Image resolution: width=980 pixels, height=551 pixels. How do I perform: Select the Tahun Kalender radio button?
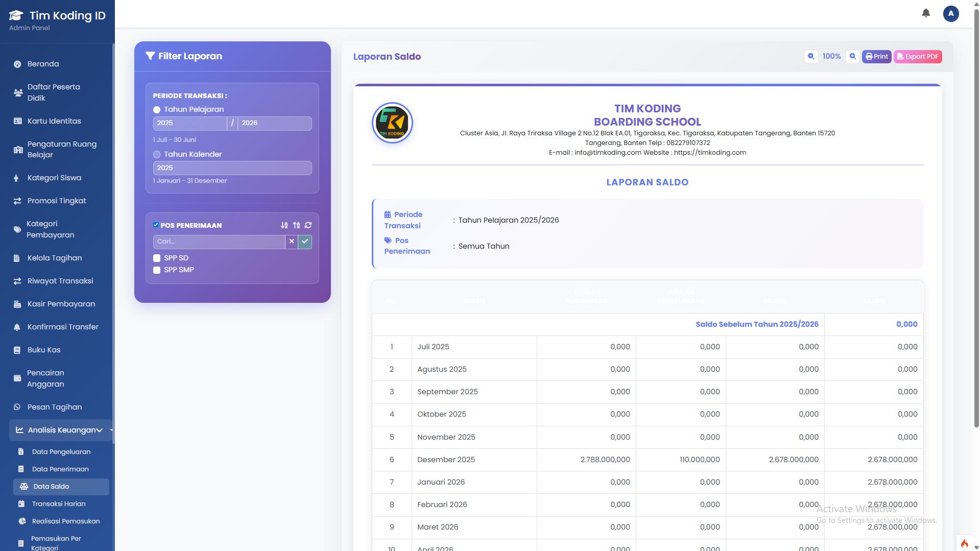(156, 154)
